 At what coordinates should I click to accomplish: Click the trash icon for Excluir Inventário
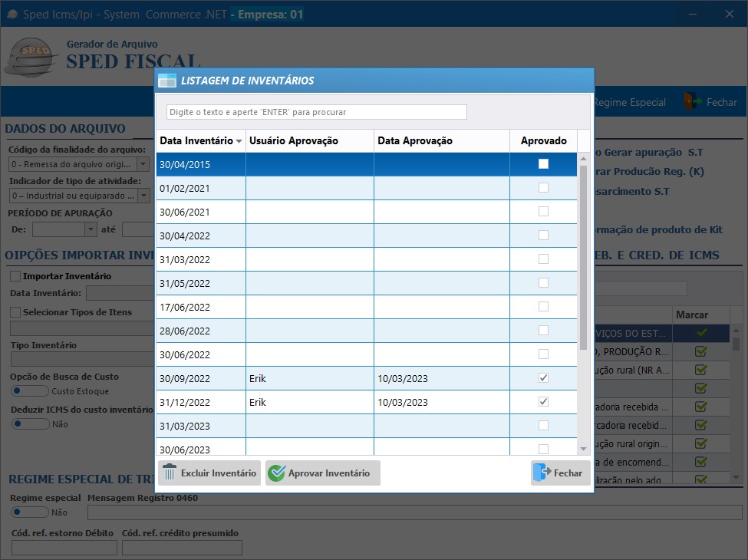click(170, 473)
